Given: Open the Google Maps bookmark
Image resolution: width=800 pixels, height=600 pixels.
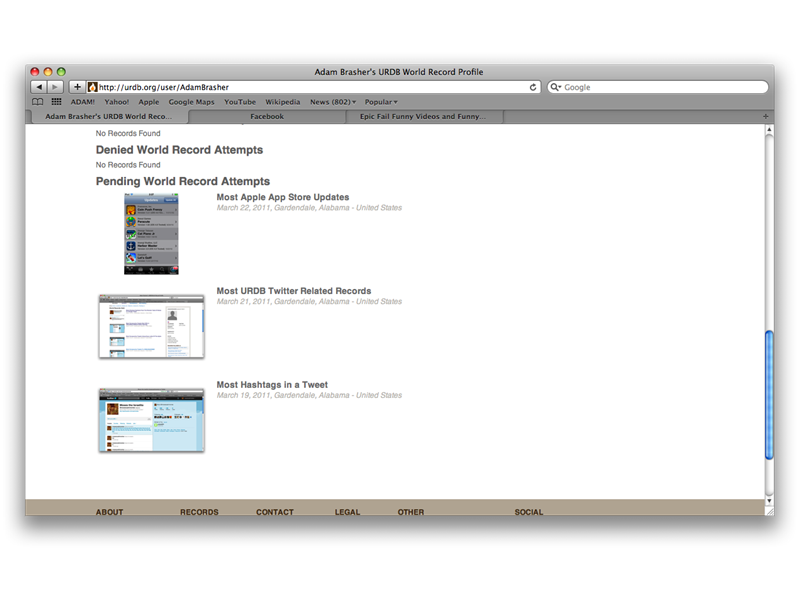Looking at the screenshot, I should pos(191,102).
